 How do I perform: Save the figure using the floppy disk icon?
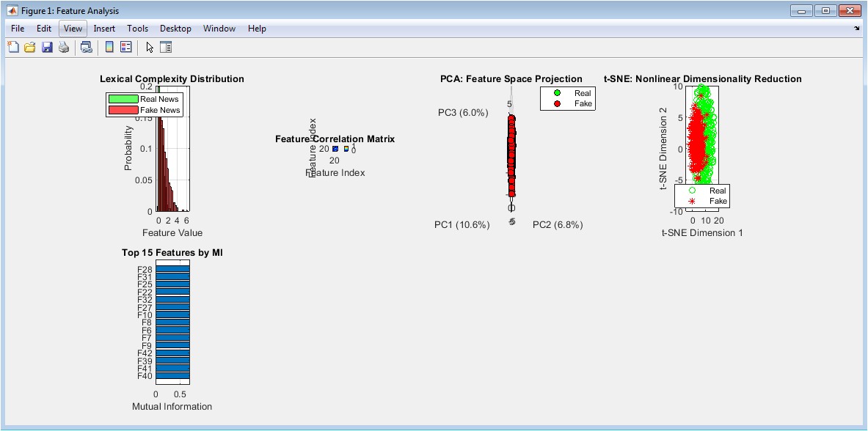47,48
